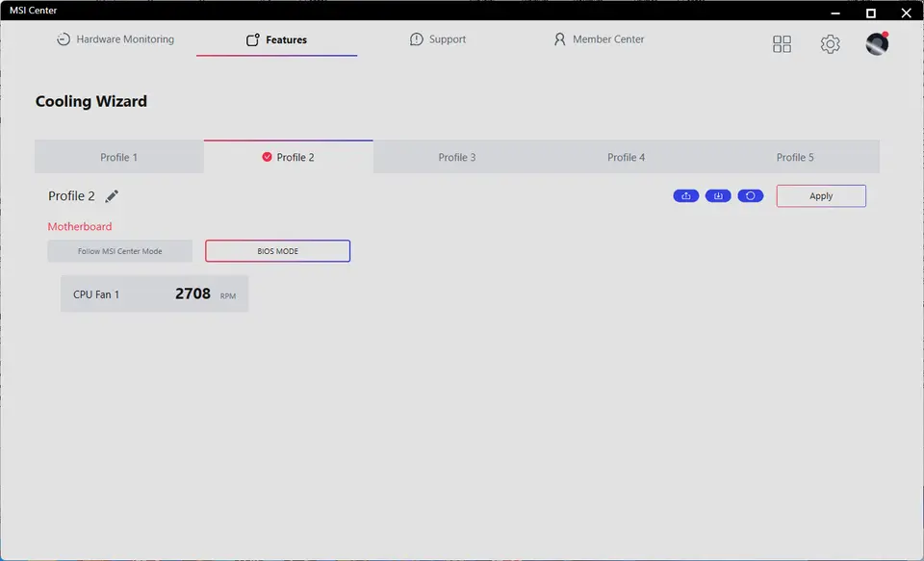Minimize the MSI Center window

tap(835, 12)
